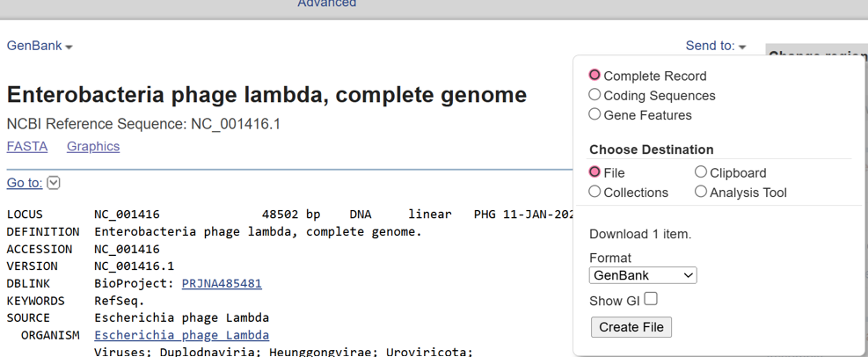Viewport: 868px width, 357px height.
Task: Click the Create File button
Action: click(631, 327)
